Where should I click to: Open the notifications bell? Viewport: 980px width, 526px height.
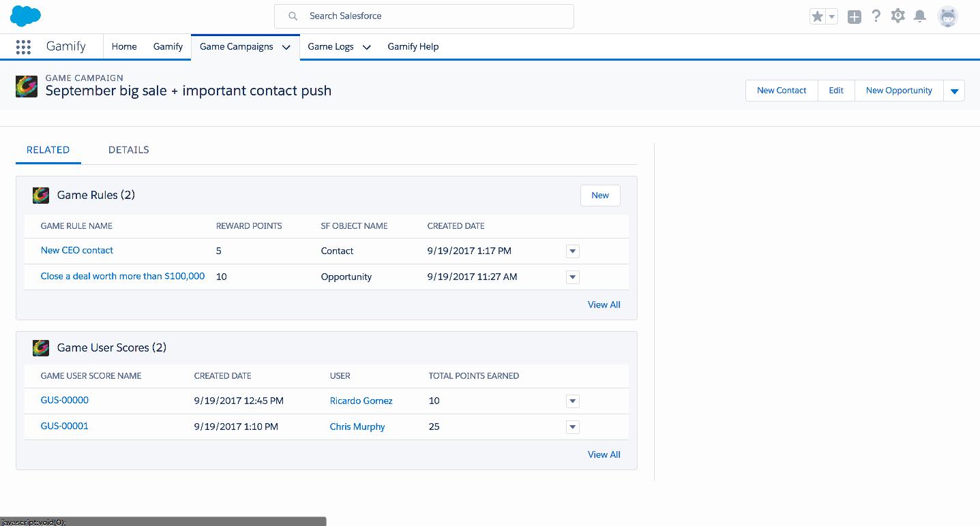click(x=920, y=16)
